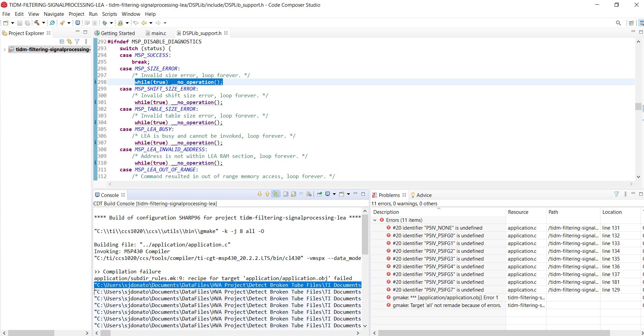Open dropdown arrow next to Debug icon

[111, 23]
